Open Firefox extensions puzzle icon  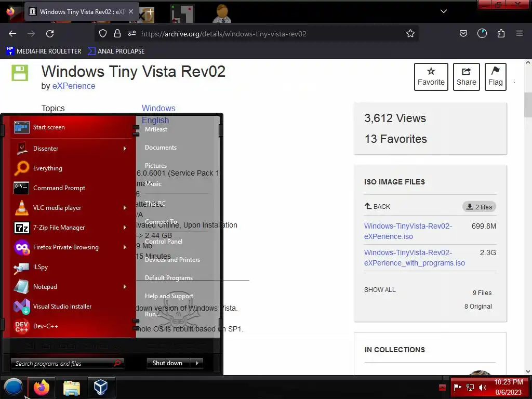tap(501, 33)
